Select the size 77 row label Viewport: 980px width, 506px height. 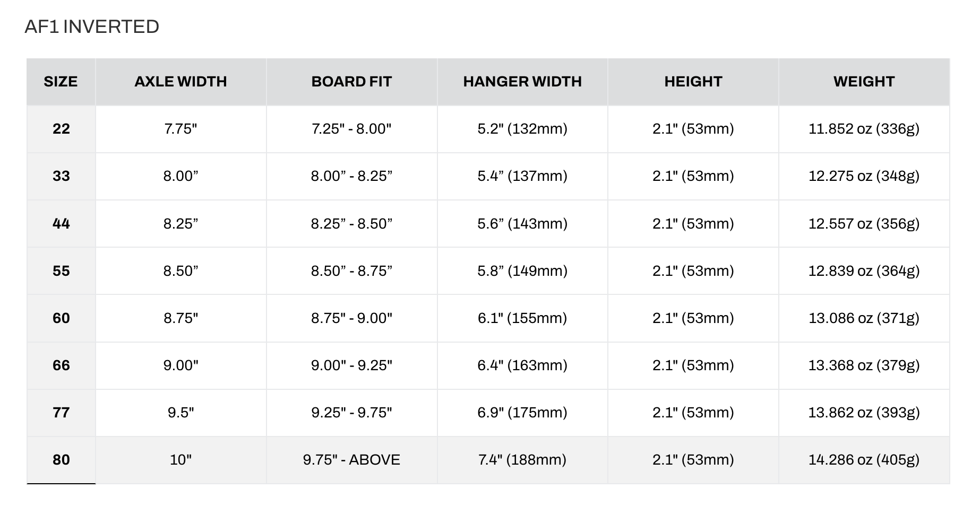(x=61, y=413)
